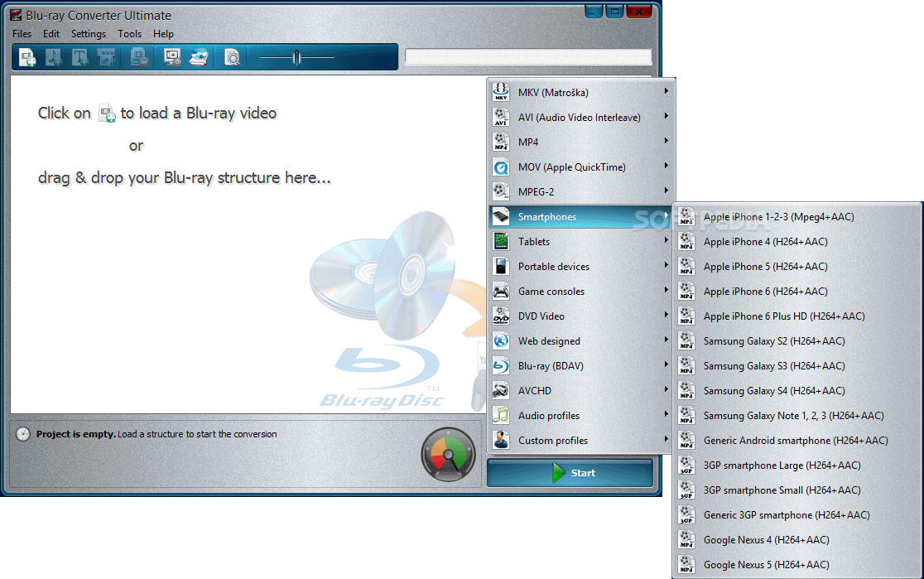
Task: Choose Samsung Galaxy S4 (H264+AAC) profile
Action: click(x=796, y=390)
